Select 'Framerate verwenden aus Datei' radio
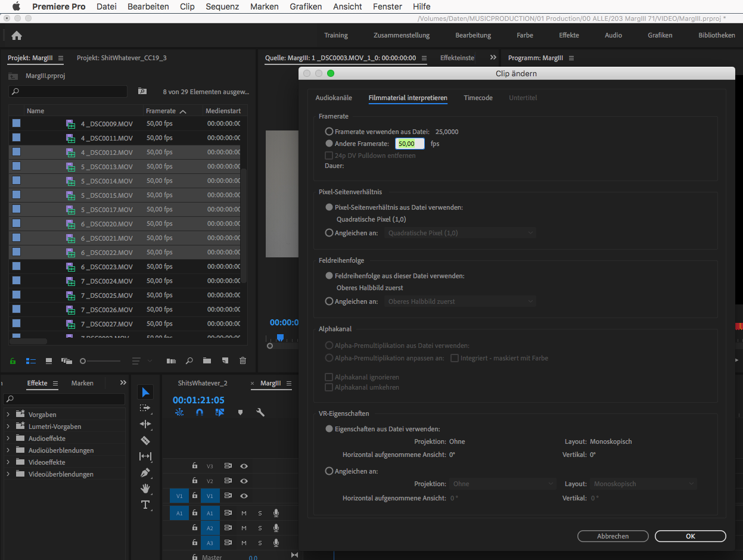743x560 pixels. pyautogui.click(x=329, y=131)
